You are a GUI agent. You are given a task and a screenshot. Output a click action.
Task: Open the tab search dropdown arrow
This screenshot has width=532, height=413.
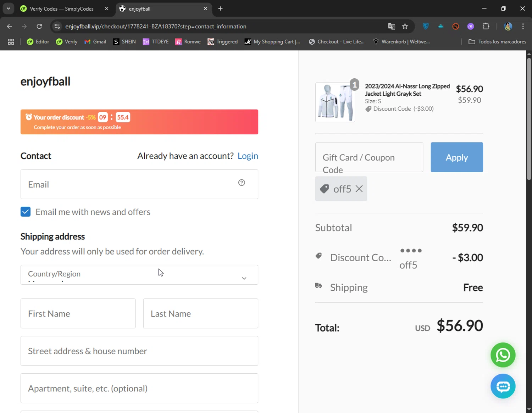coord(8,9)
